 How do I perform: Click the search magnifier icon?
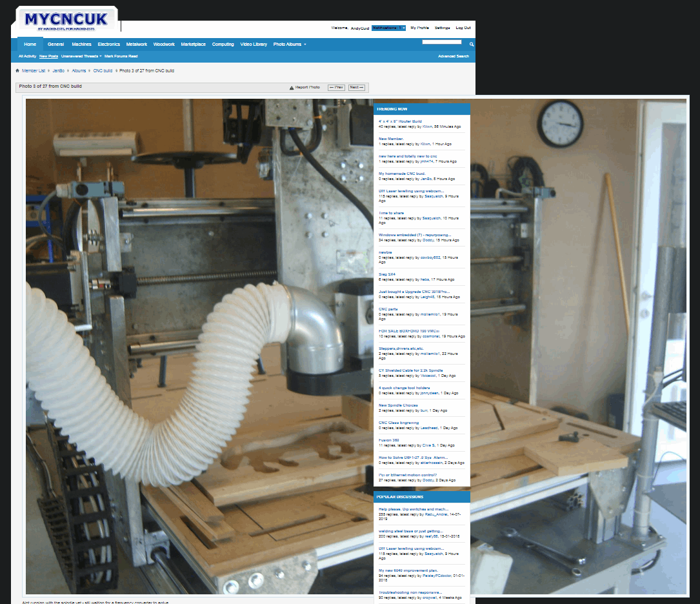(x=472, y=45)
